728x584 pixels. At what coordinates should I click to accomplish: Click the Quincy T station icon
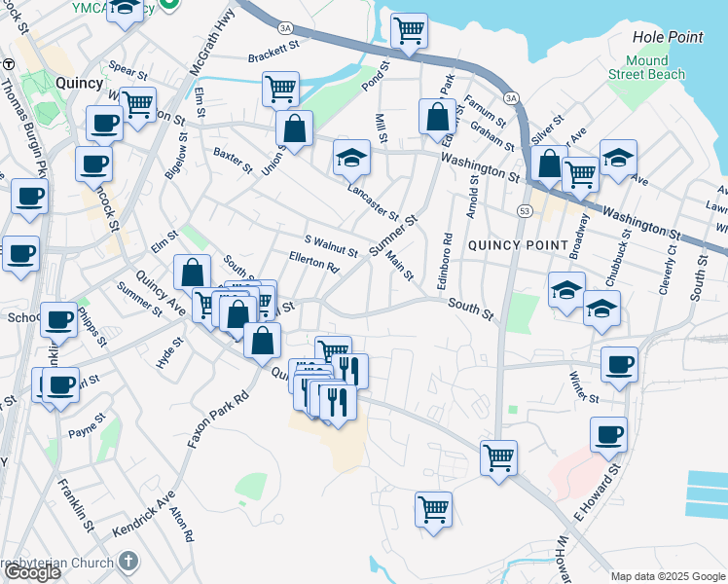coord(9,64)
